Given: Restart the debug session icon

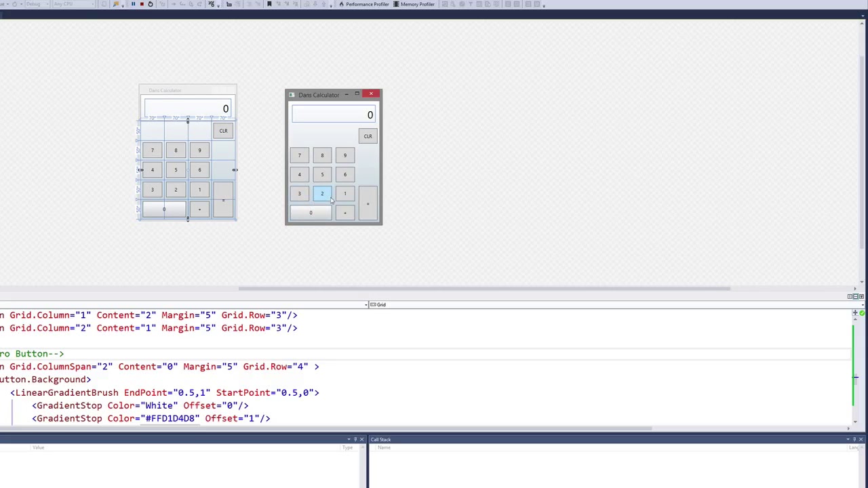Looking at the screenshot, I should pos(150,4).
